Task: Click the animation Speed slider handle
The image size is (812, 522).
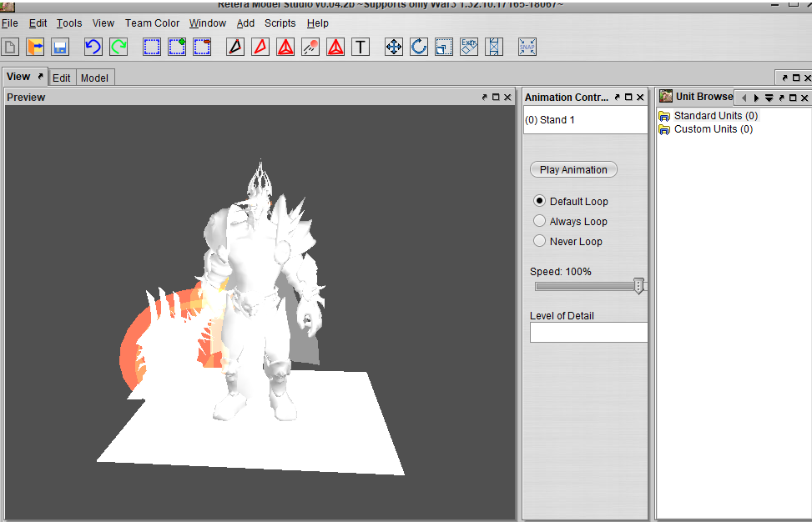Action: pos(638,286)
